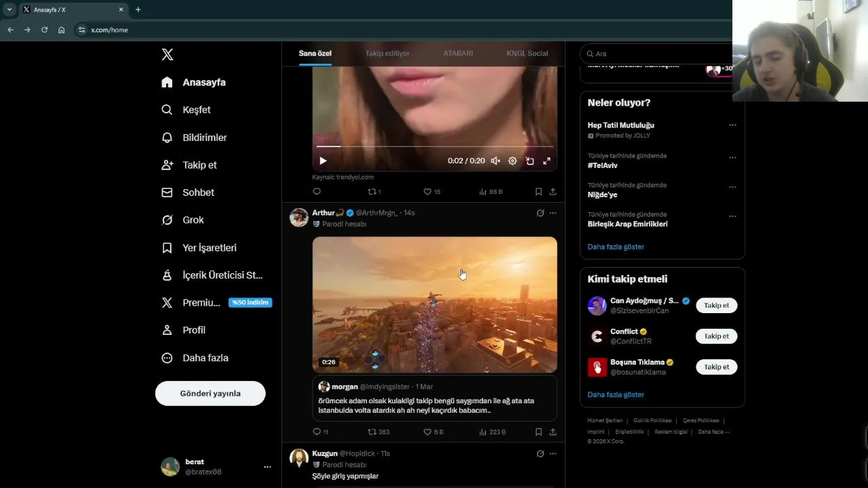Bookmark Arthur's post
Viewport: 868px width, 488px height.
coord(538,432)
